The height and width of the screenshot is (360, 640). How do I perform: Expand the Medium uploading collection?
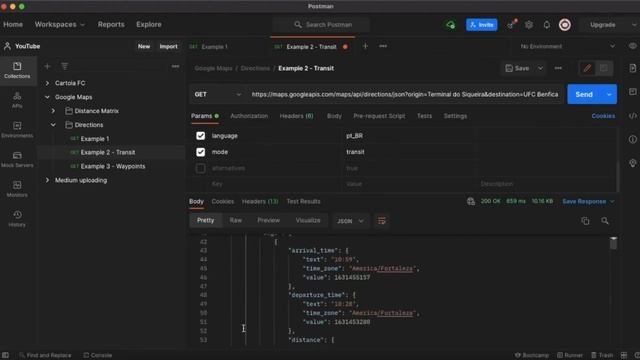click(x=47, y=180)
